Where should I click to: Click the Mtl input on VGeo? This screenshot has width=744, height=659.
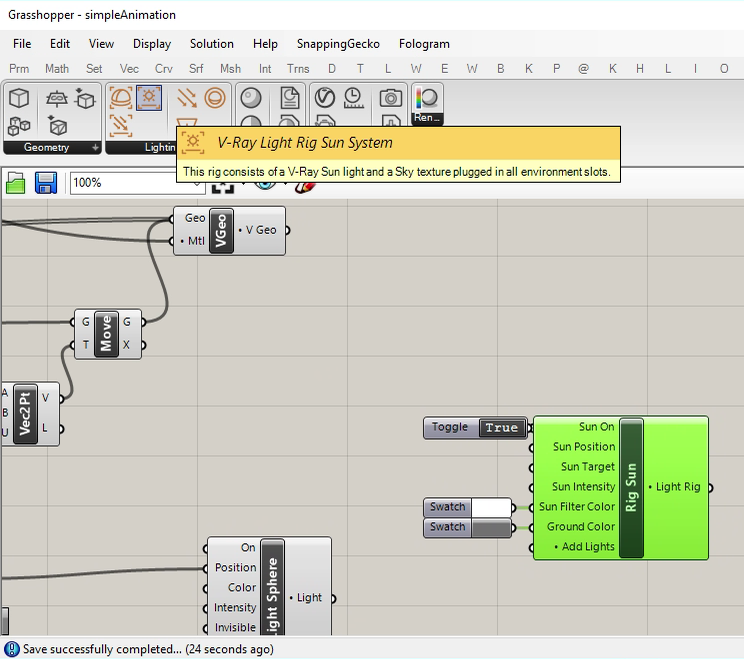pos(195,241)
